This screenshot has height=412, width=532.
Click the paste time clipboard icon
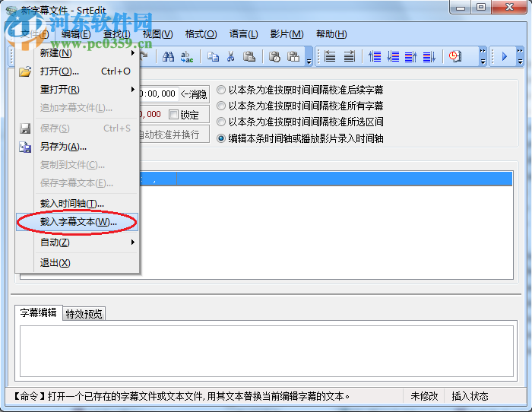[x=274, y=57]
